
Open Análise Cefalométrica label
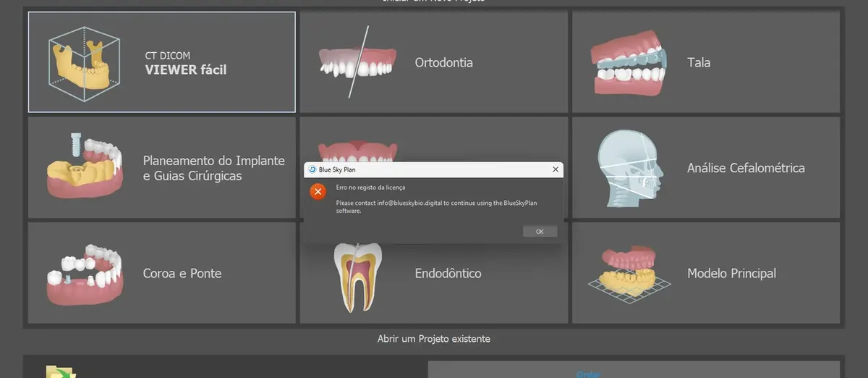746,168
